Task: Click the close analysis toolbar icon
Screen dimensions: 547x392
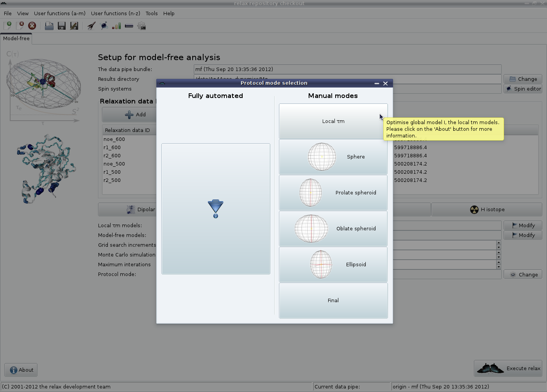Action: point(20,26)
